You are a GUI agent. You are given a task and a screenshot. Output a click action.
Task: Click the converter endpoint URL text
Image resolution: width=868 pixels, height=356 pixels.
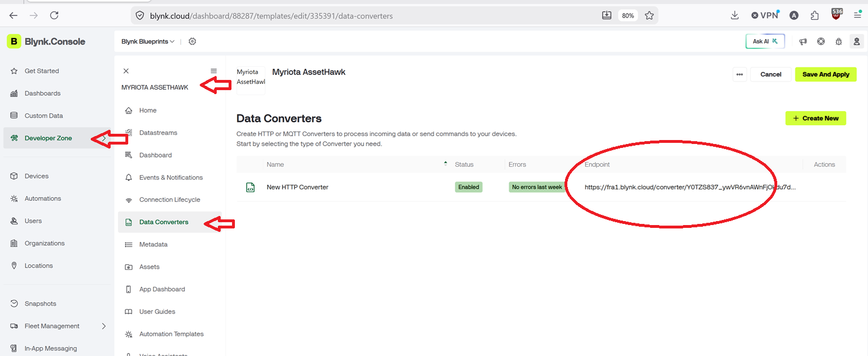690,187
